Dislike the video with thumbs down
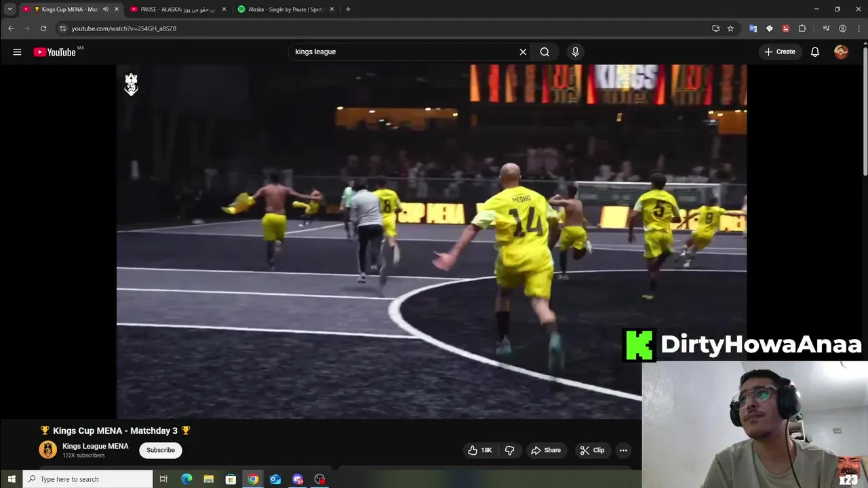 click(509, 450)
